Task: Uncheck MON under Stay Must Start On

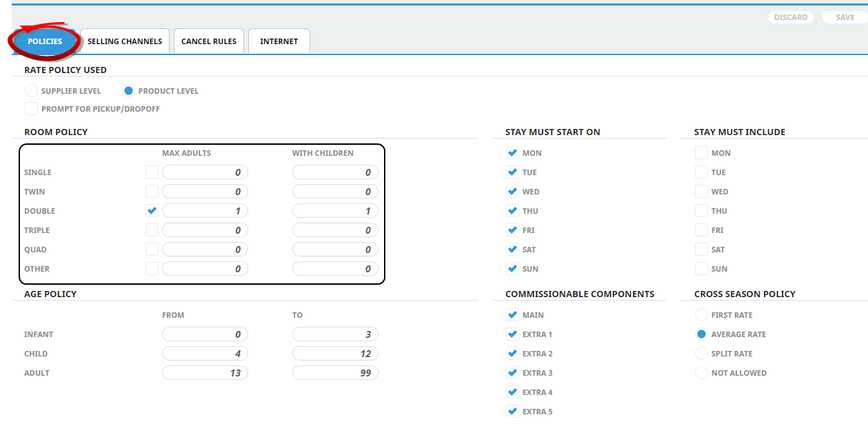Action: click(x=512, y=153)
